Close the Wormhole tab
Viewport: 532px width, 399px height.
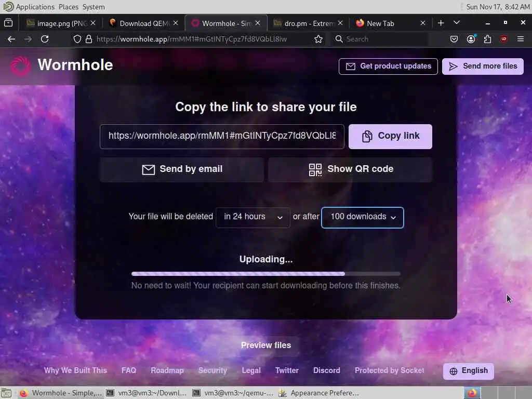tap(258, 23)
